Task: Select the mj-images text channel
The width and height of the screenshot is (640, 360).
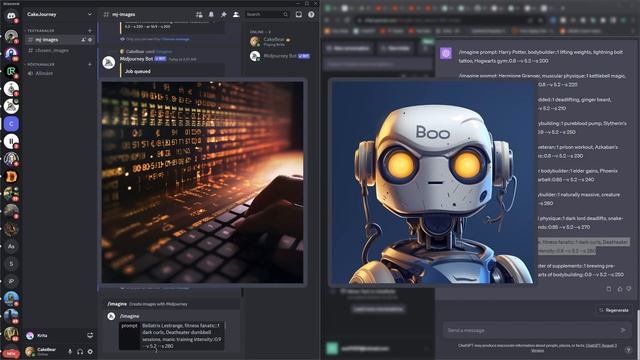Action: (x=60, y=40)
